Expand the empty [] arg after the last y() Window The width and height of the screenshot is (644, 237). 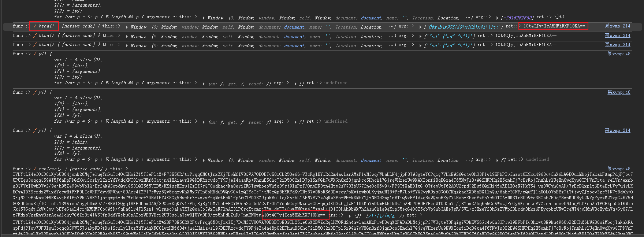tap(497, 160)
